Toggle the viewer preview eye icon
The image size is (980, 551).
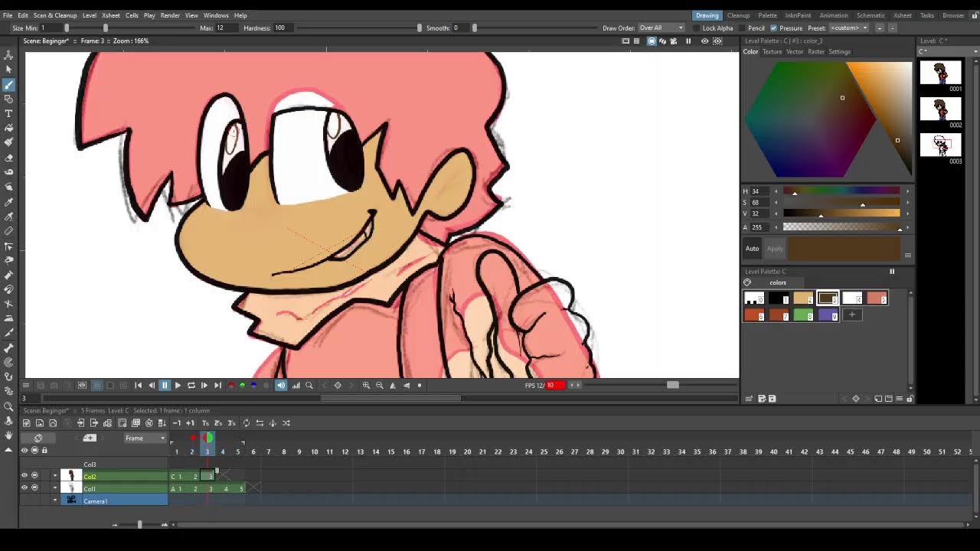(704, 41)
